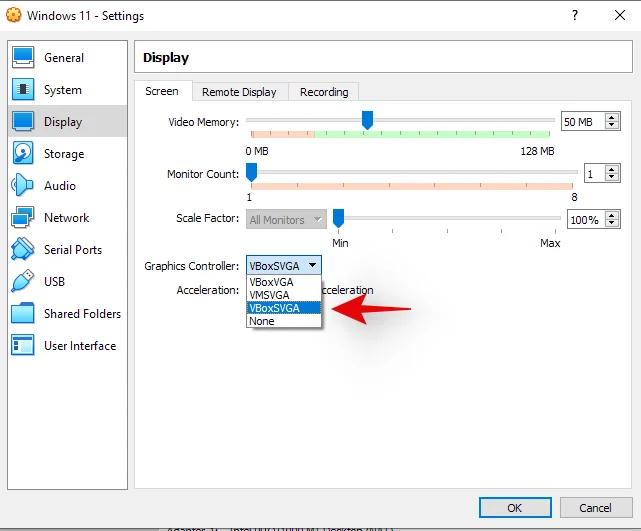This screenshot has width=641, height=531.
Task: Click the VirtualBox gear icon in title bar
Action: pos(13,15)
